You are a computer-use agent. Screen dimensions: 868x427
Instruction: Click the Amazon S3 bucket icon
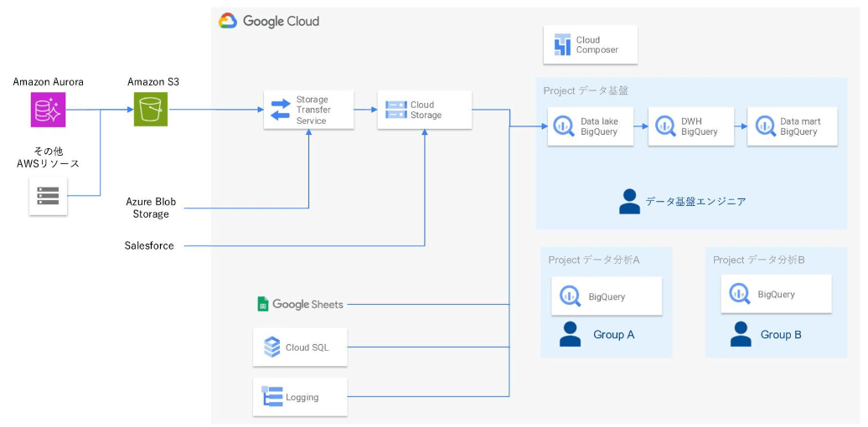(x=151, y=110)
